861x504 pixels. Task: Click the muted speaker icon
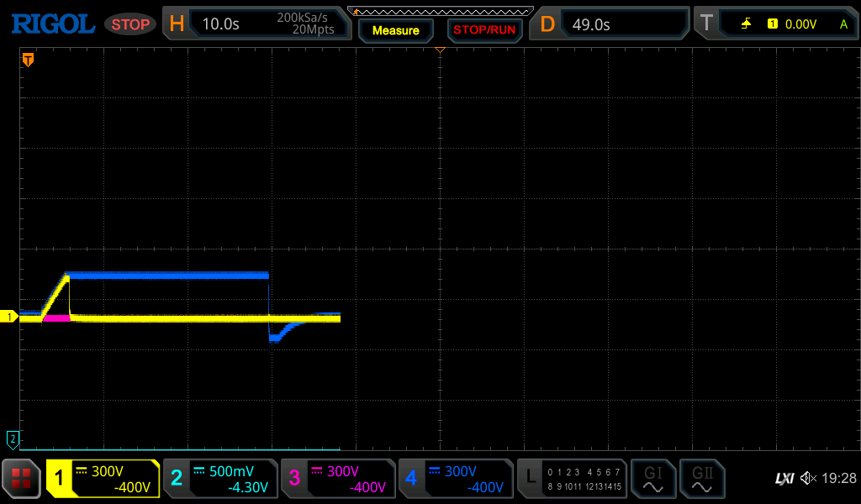tap(808, 479)
